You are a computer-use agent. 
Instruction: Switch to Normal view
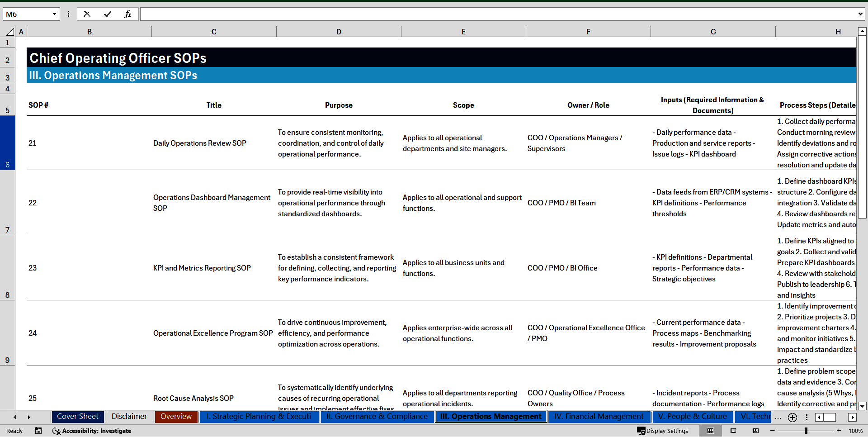[711, 431]
